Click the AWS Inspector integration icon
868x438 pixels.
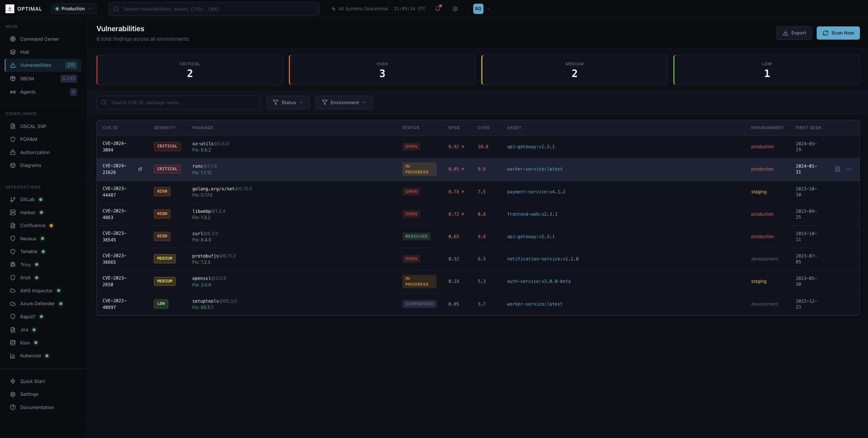tap(13, 291)
